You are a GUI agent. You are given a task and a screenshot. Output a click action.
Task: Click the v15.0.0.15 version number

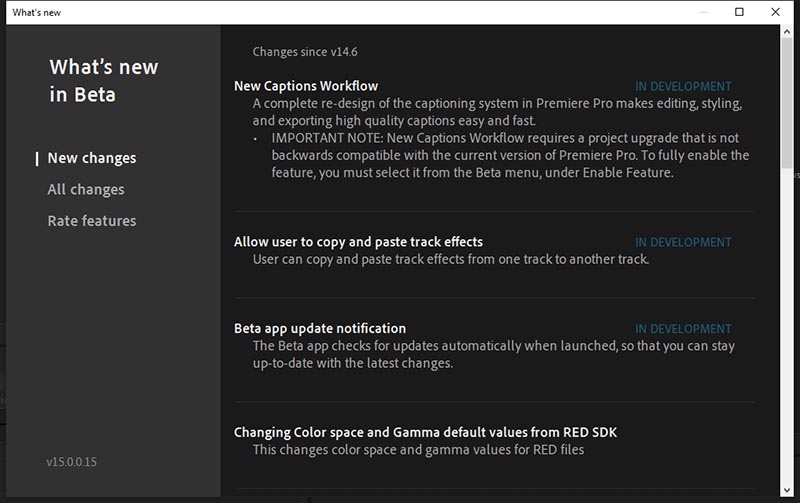[71, 462]
